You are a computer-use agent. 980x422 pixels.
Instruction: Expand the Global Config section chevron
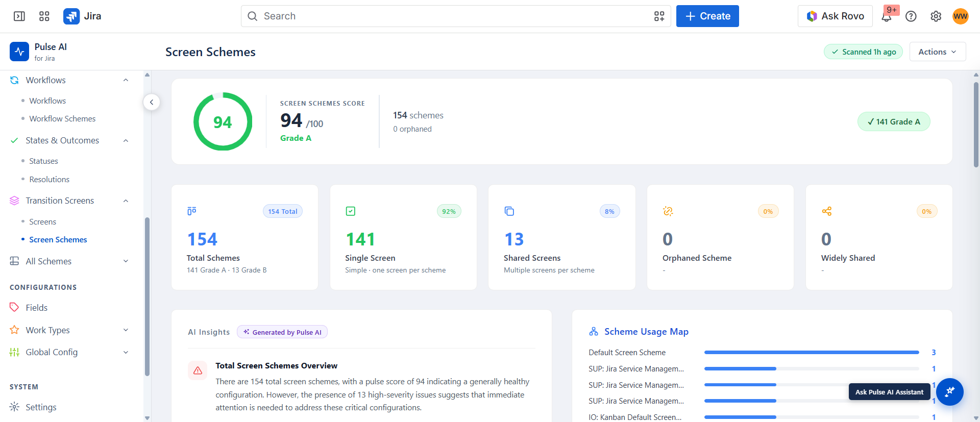(126, 352)
